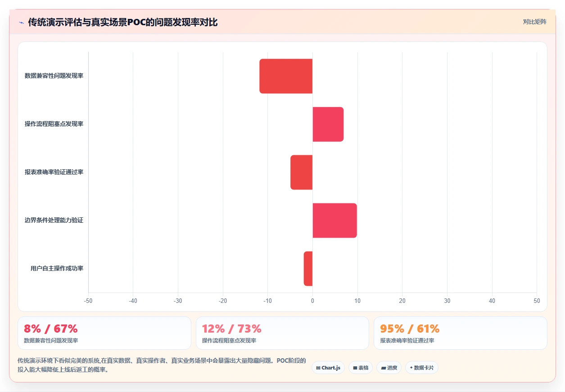Click the summary paragraph starting 传统演示环境下
Image resolution: width=565 pixels, height=392 pixels.
pyautogui.click(x=162, y=365)
